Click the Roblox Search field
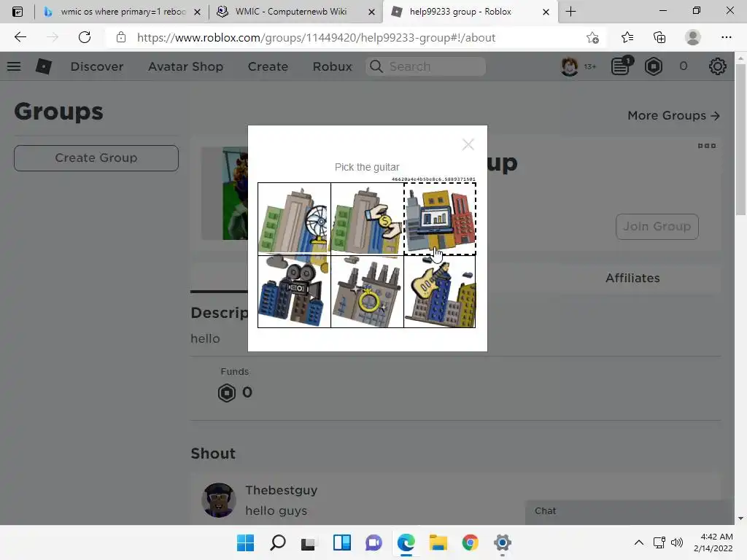 426,66
